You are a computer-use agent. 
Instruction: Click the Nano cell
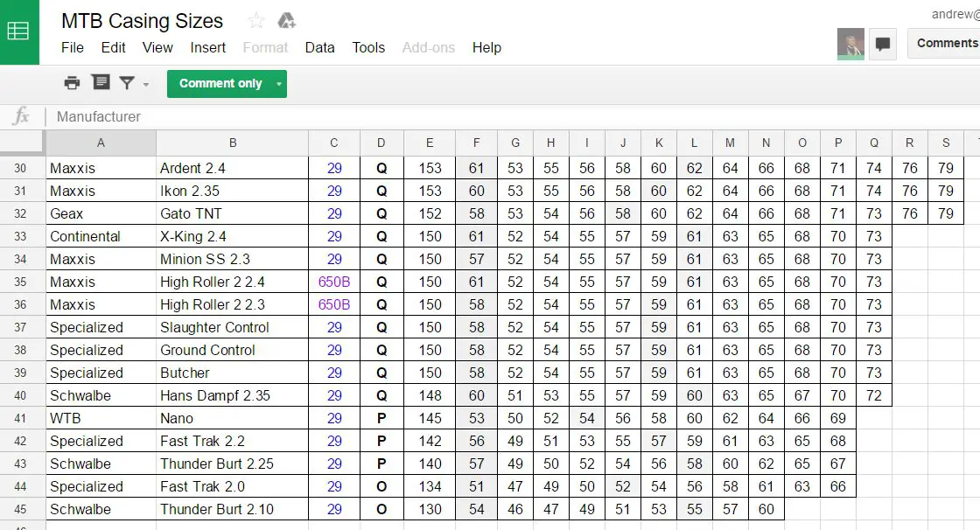point(233,418)
